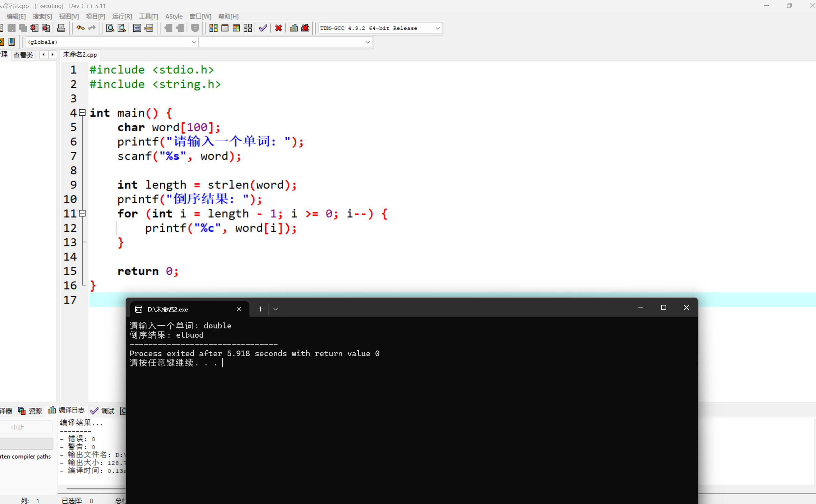Image resolution: width=816 pixels, height=504 pixels.
Task: Collapse main function fold marker on line 4
Action: [x=82, y=113]
